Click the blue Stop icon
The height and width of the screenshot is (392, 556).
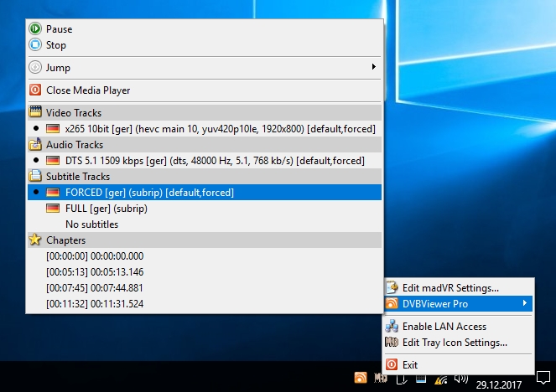(x=35, y=44)
